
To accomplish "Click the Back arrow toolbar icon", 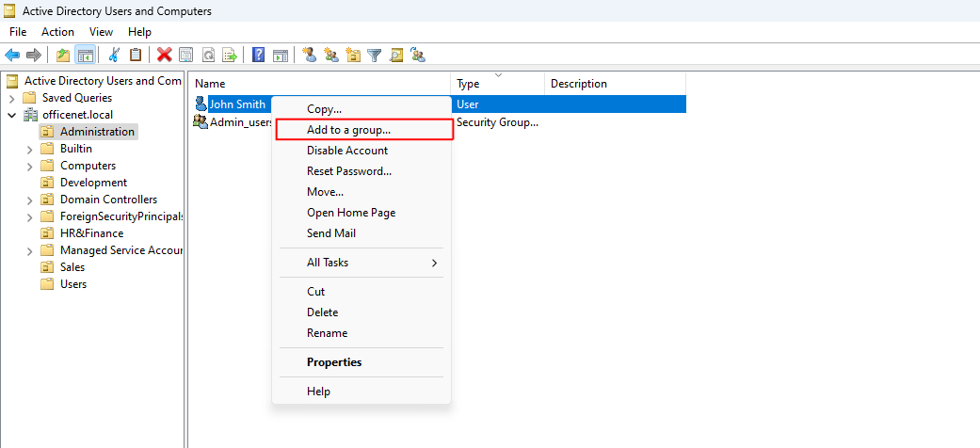I will click(12, 56).
